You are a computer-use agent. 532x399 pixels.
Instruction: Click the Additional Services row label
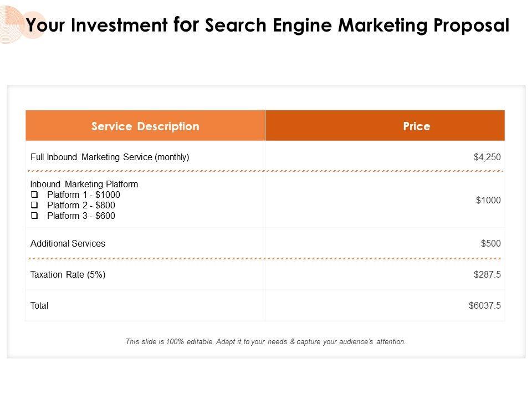point(68,243)
